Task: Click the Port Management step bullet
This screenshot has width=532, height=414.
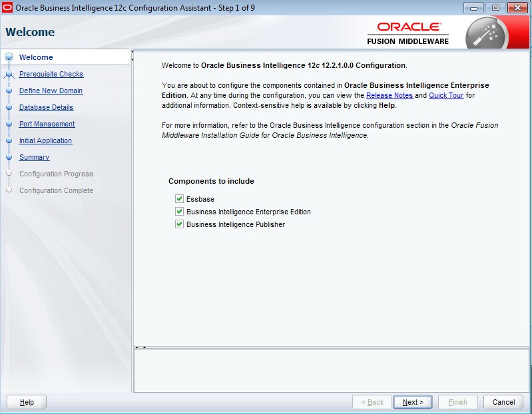Action: [9, 124]
